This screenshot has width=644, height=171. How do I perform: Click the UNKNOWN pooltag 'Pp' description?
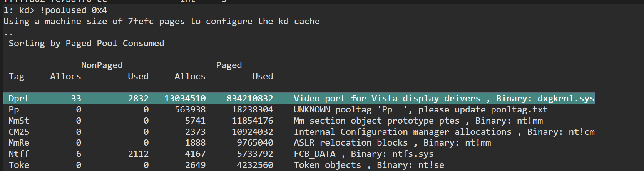click(420, 109)
